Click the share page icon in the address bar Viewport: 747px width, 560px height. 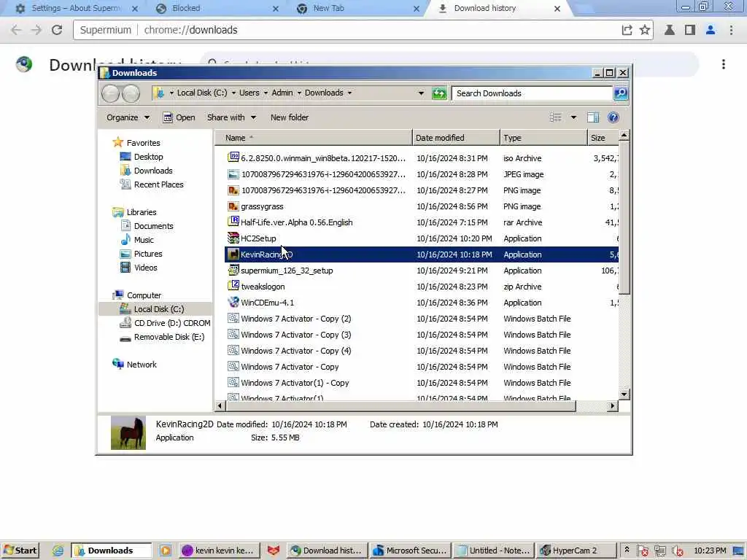pos(627,30)
